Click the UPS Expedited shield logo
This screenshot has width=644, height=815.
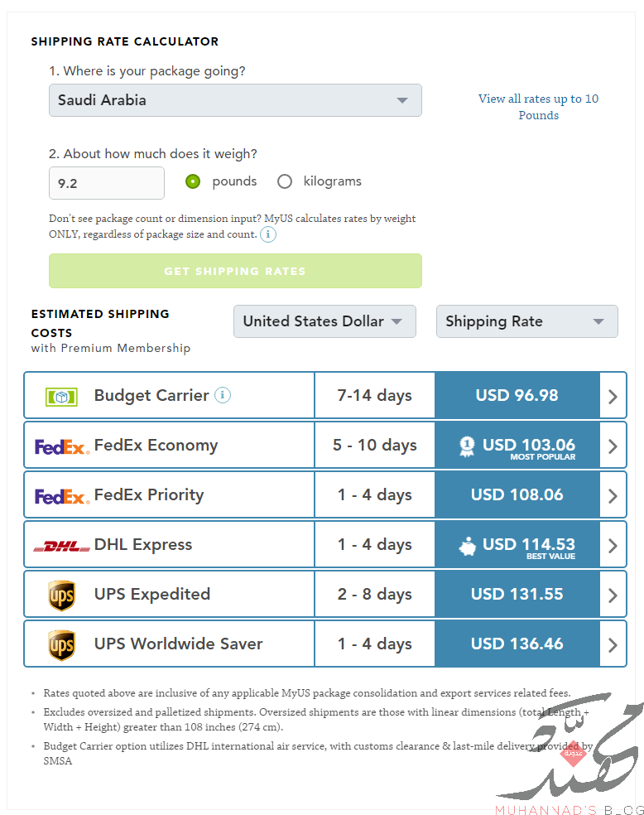tap(61, 596)
